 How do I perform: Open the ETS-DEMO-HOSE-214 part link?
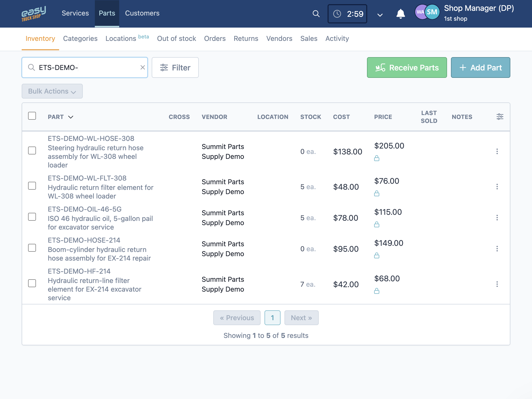pyautogui.click(x=84, y=240)
